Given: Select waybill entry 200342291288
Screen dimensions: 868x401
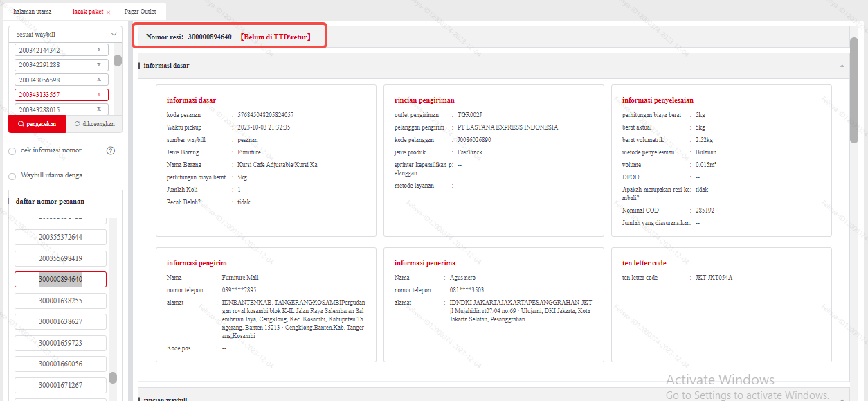Looking at the screenshot, I should 62,65.
